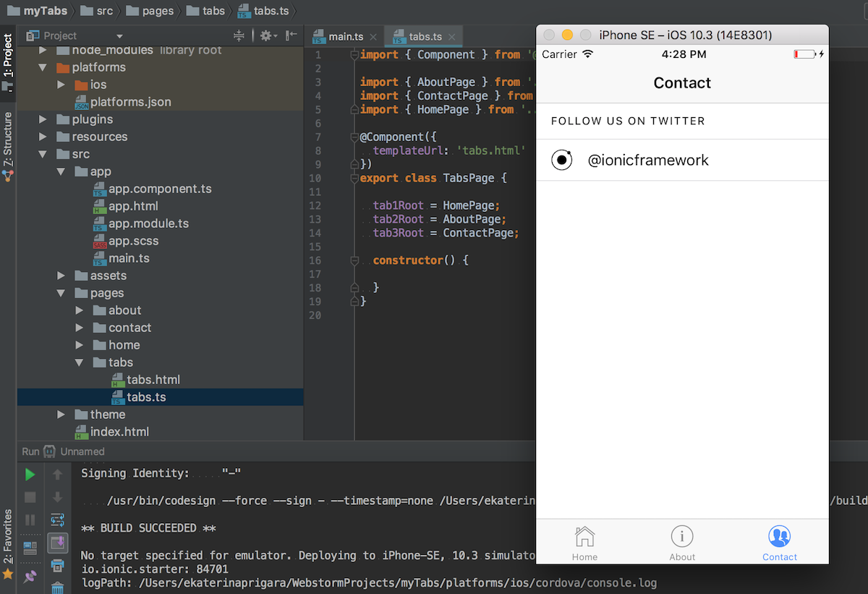Open @ionicframework from the Contact page
868x594 pixels.
click(648, 160)
